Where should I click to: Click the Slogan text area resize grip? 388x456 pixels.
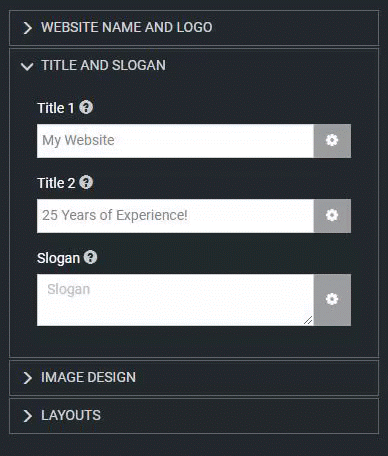point(308,320)
